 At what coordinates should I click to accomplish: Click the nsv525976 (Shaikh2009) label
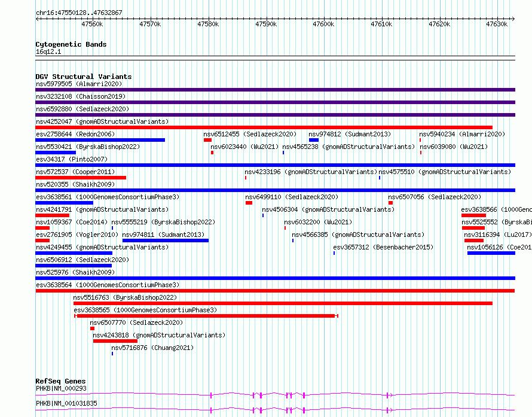click(x=75, y=272)
